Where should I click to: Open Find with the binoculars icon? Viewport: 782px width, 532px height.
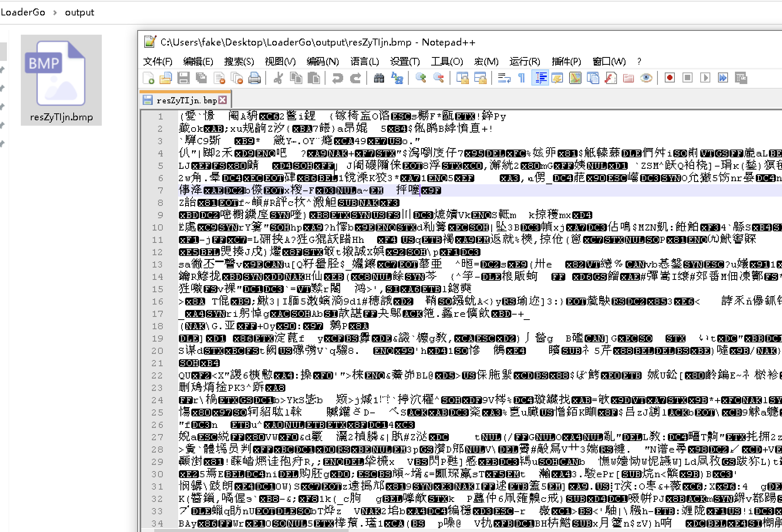379,78
